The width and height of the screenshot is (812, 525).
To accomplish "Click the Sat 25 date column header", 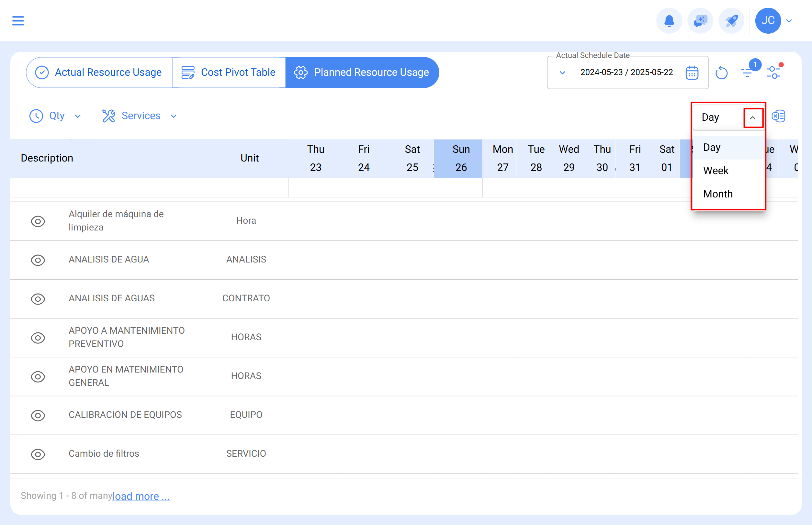I will click(412, 159).
